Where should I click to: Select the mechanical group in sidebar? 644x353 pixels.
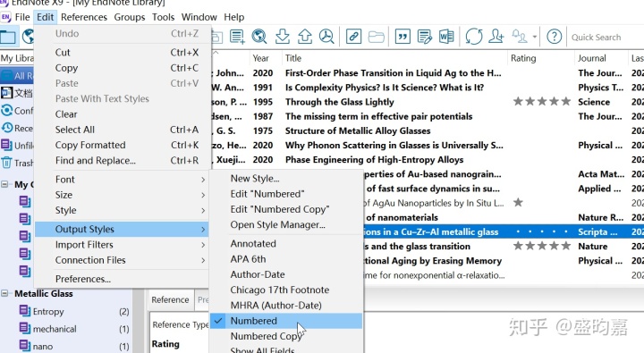click(55, 329)
